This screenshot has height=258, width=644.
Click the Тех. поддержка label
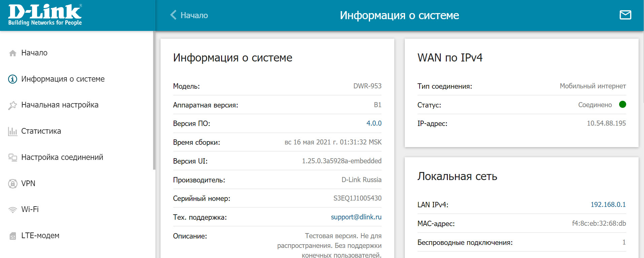[200, 217]
